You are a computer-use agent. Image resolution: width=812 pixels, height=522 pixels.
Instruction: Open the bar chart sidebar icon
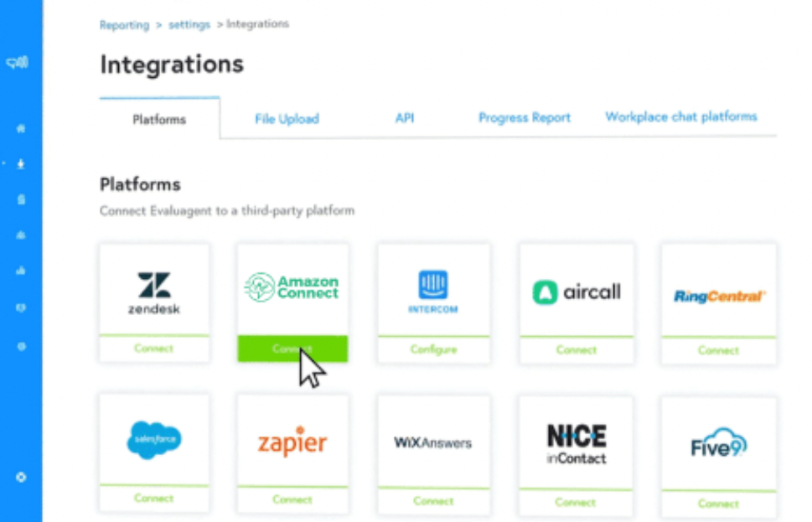tap(21, 271)
